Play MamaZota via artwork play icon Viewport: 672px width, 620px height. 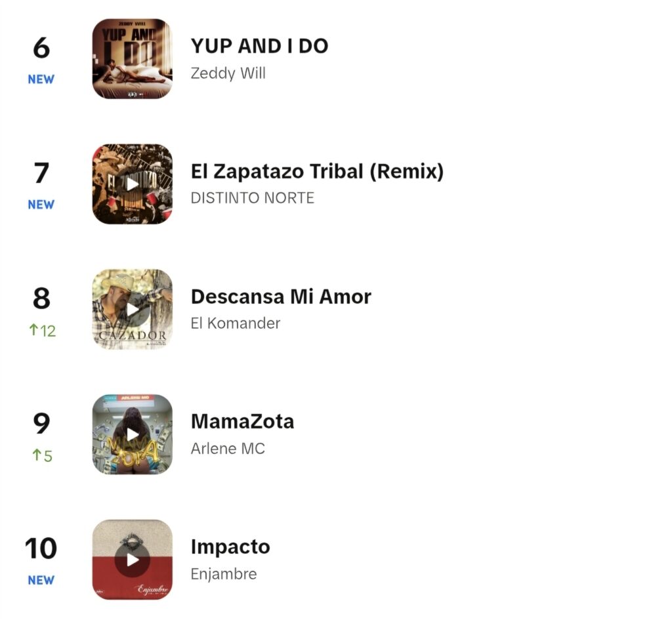pyautogui.click(x=133, y=434)
